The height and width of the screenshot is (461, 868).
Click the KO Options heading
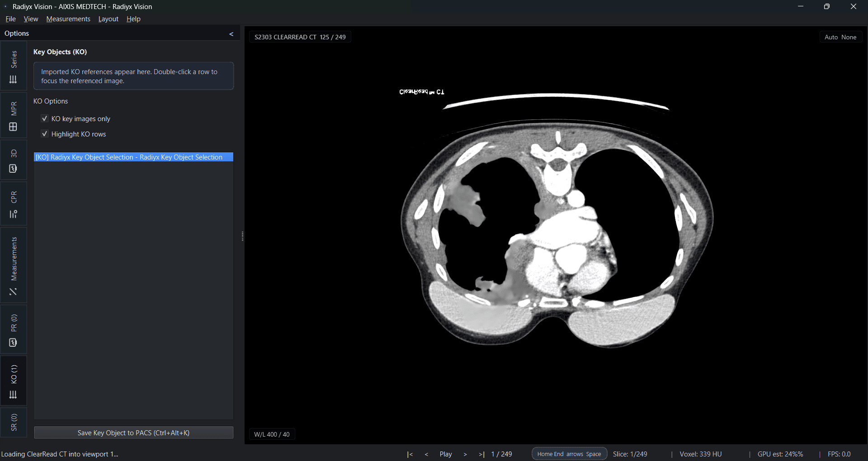[51, 101]
